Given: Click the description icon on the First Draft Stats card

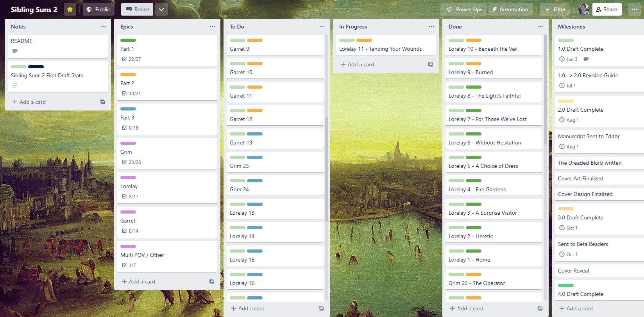Looking at the screenshot, I should (x=15, y=85).
